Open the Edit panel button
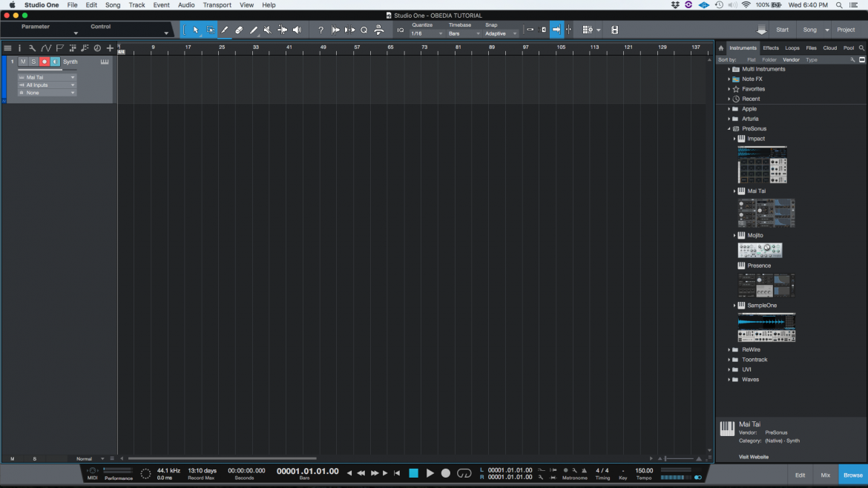The height and width of the screenshot is (488, 868). coord(800,475)
